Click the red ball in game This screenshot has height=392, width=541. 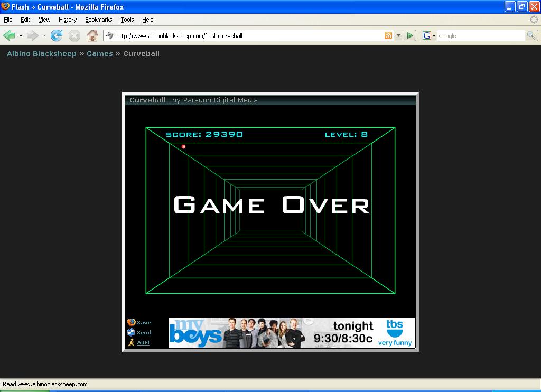pos(183,147)
